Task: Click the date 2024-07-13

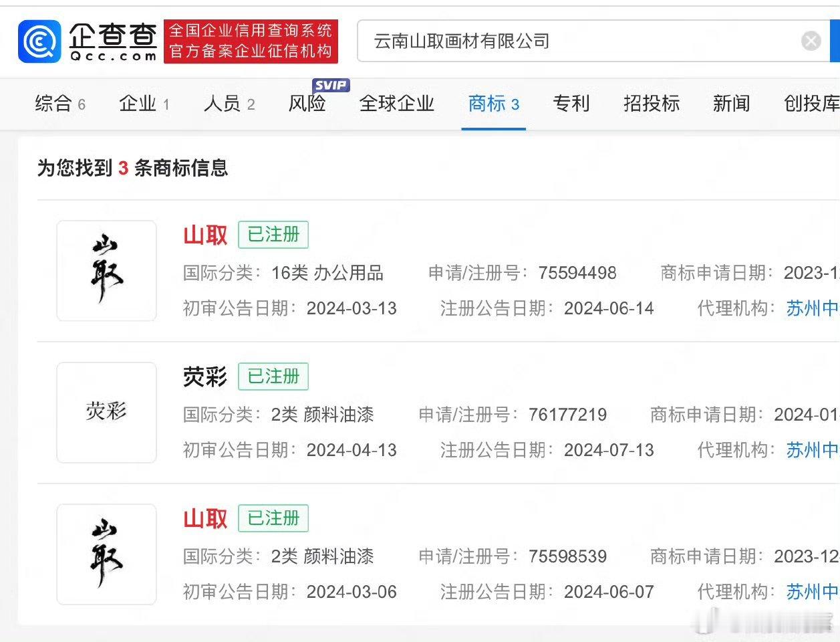Action: point(609,450)
